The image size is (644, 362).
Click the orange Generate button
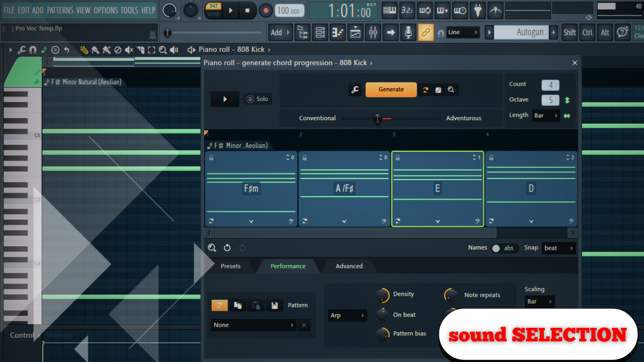tap(391, 89)
